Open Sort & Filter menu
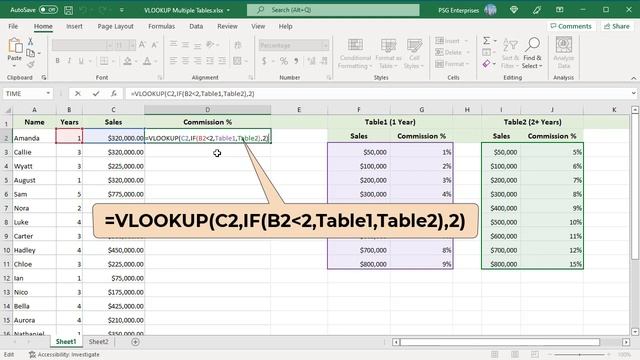The height and width of the screenshot is (360, 640). (510, 53)
